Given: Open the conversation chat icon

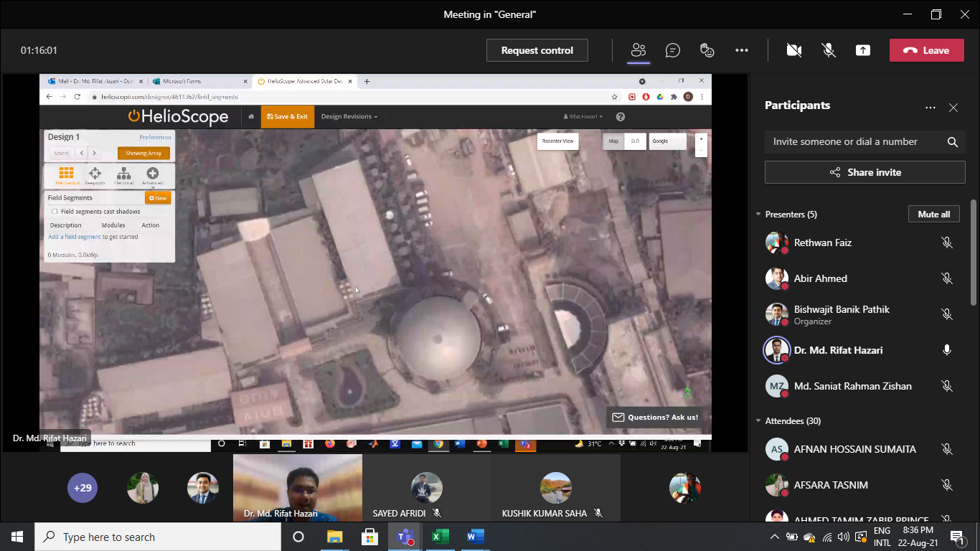Looking at the screenshot, I should tap(672, 50).
